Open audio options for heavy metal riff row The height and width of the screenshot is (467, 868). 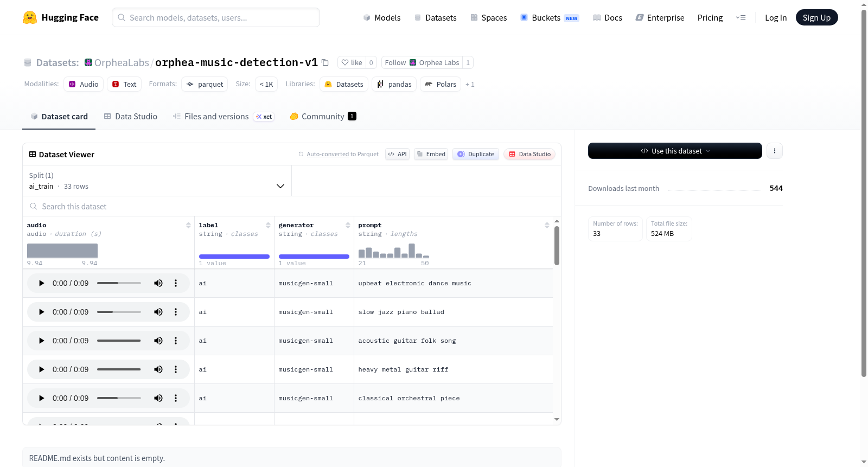point(176,369)
